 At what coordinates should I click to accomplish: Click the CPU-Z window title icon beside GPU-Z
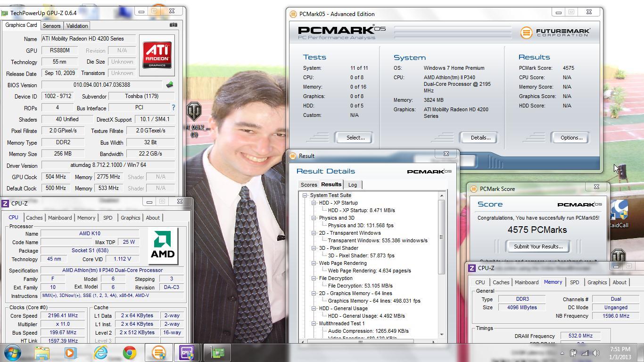(x=5, y=203)
